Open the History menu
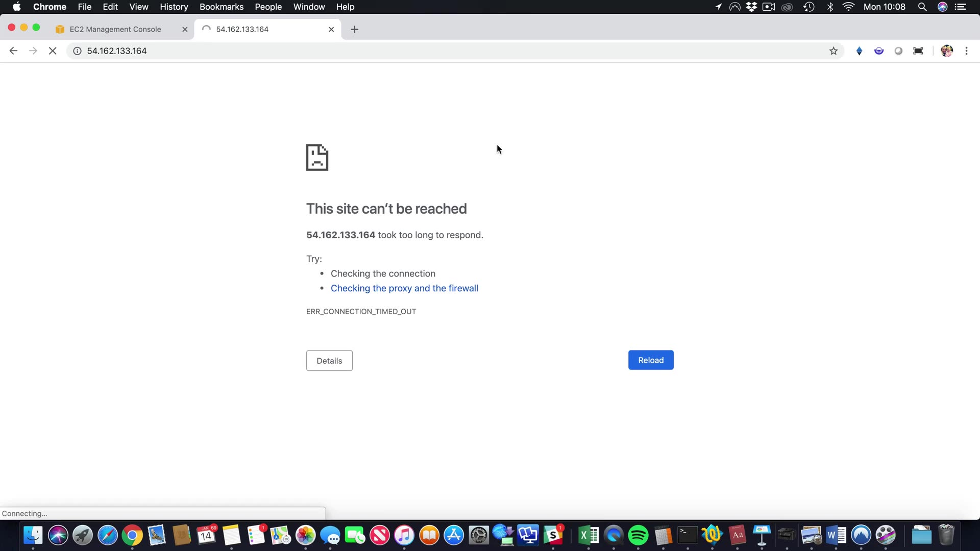 174,7
